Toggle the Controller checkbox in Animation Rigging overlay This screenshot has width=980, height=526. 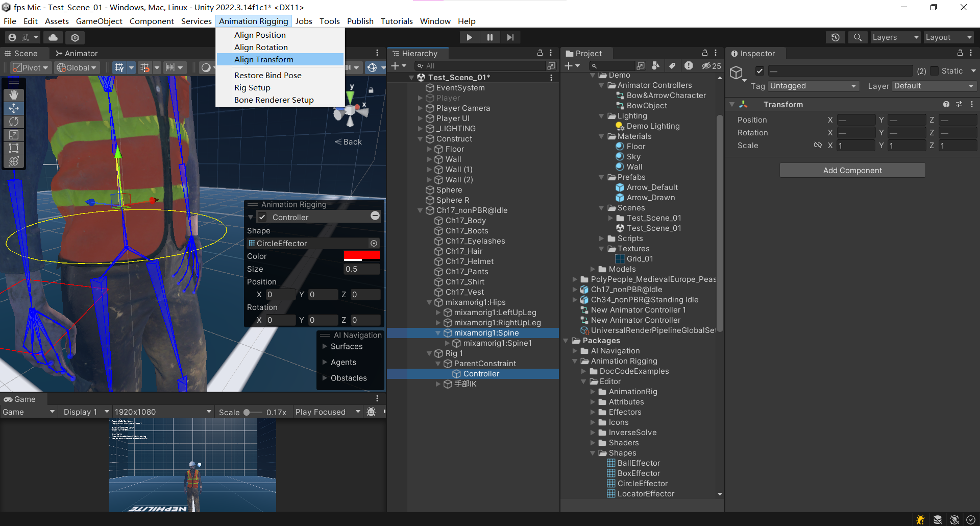pyautogui.click(x=262, y=217)
